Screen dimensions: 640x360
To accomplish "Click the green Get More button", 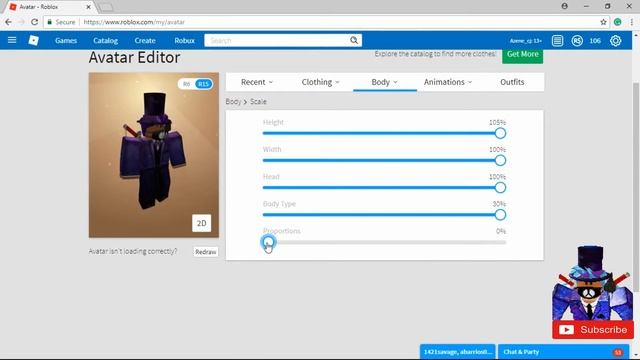I will [x=522, y=55].
